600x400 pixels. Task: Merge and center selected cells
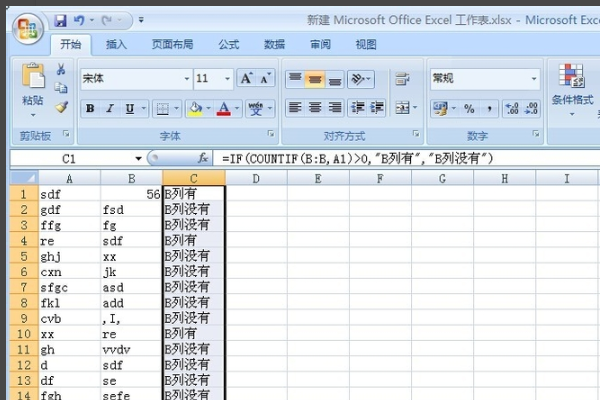click(403, 108)
